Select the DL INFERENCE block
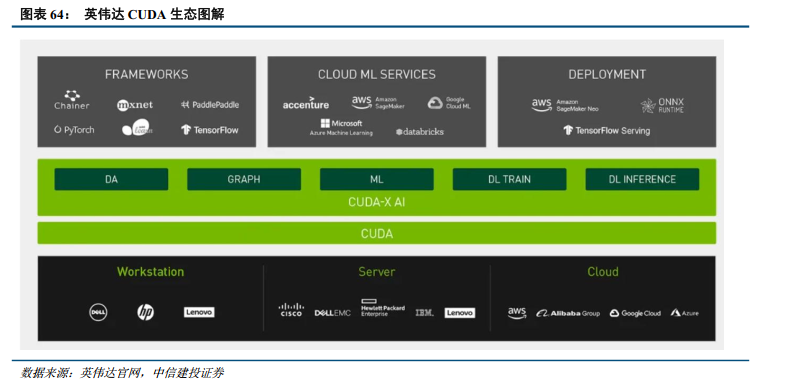The image size is (797, 391). [642, 179]
